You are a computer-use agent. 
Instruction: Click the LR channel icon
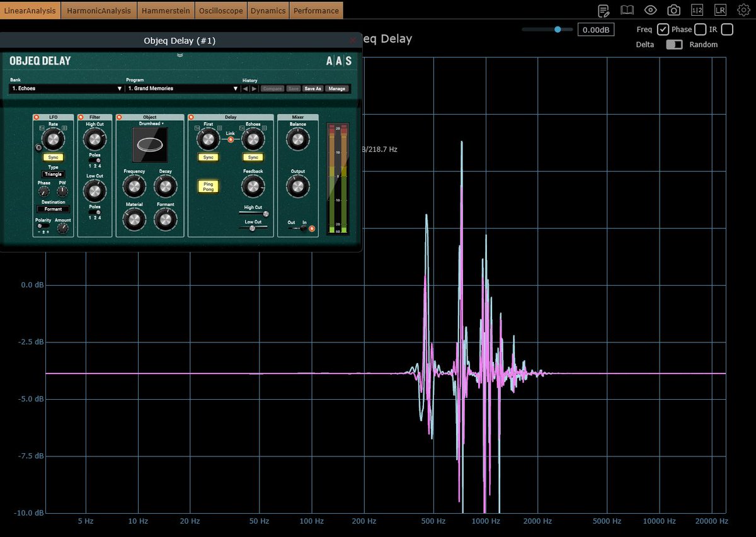[720, 10]
